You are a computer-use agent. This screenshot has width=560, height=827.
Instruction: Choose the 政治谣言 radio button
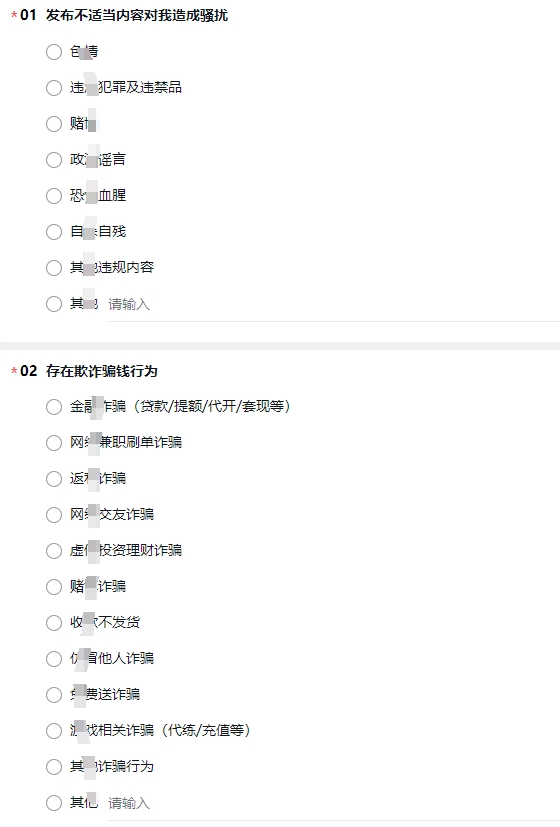(x=54, y=160)
